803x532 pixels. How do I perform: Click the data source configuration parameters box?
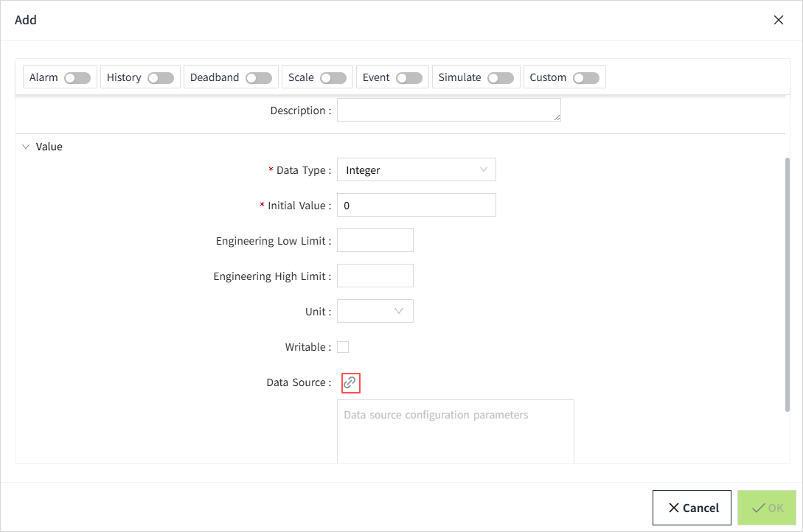pyautogui.click(x=456, y=432)
